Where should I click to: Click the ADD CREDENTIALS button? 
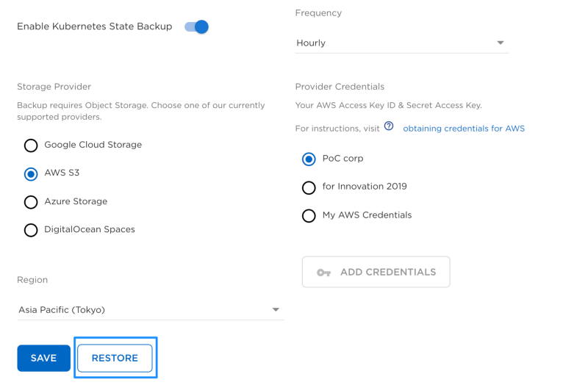click(376, 272)
